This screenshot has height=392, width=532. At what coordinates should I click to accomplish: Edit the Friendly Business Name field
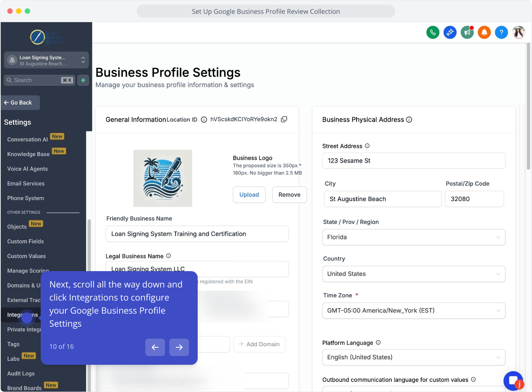tap(197, 234)
